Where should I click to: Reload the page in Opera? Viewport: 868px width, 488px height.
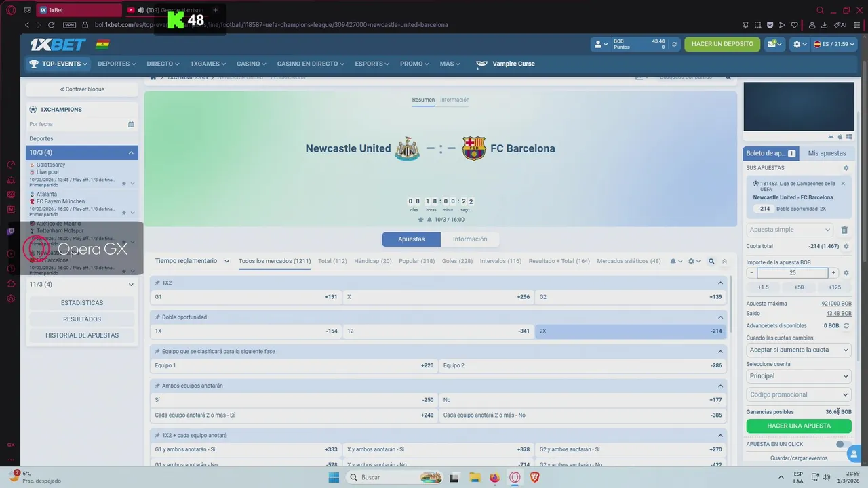pos(53,25)
